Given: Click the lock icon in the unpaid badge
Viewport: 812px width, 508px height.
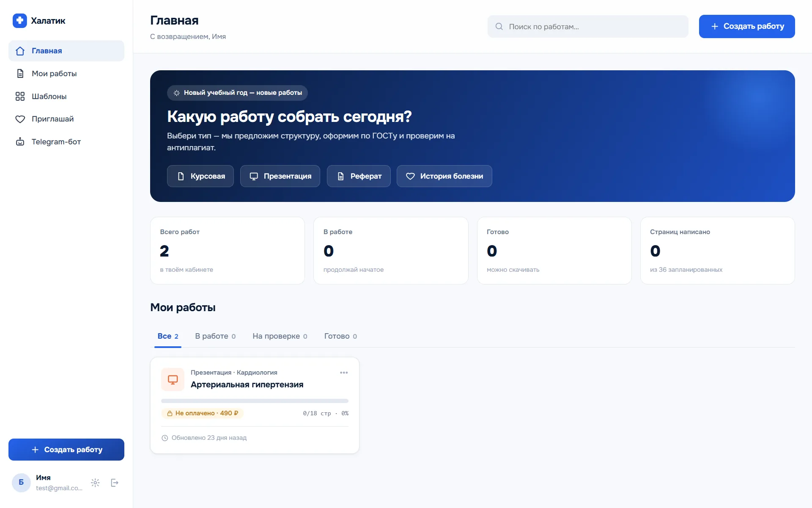Looking at the screenshot, I should point(170,414).
